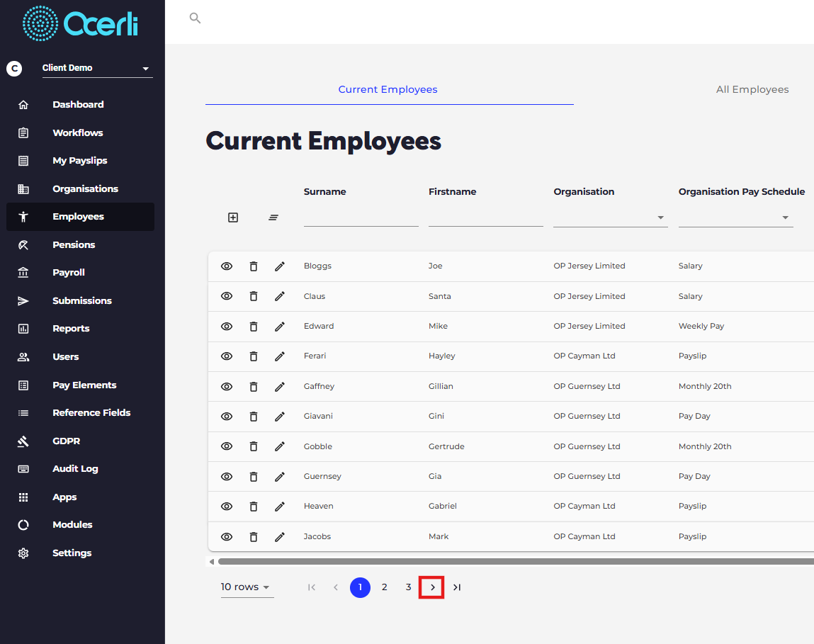View Giavani employee with eye icon
Screen dimensions: 814x644
click(227, 417)
